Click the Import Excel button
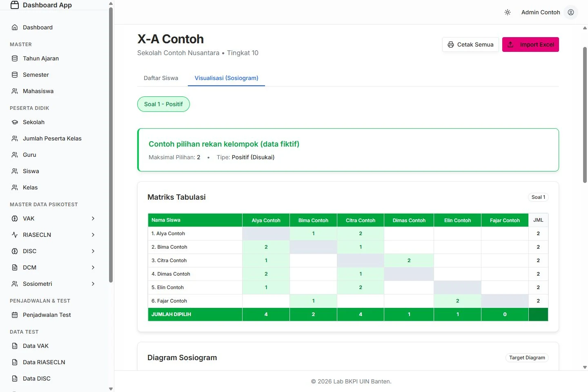 pyautogui.click(x=530, y=45)
